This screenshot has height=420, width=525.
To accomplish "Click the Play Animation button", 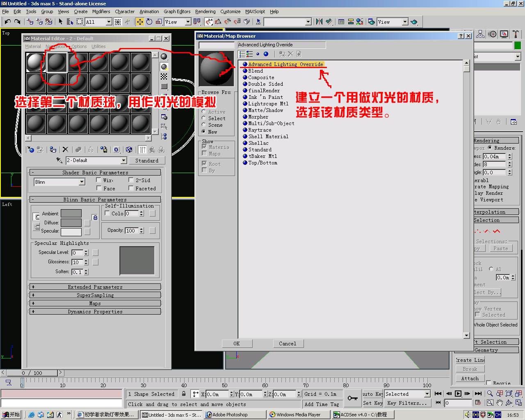I will pos(458,394).
